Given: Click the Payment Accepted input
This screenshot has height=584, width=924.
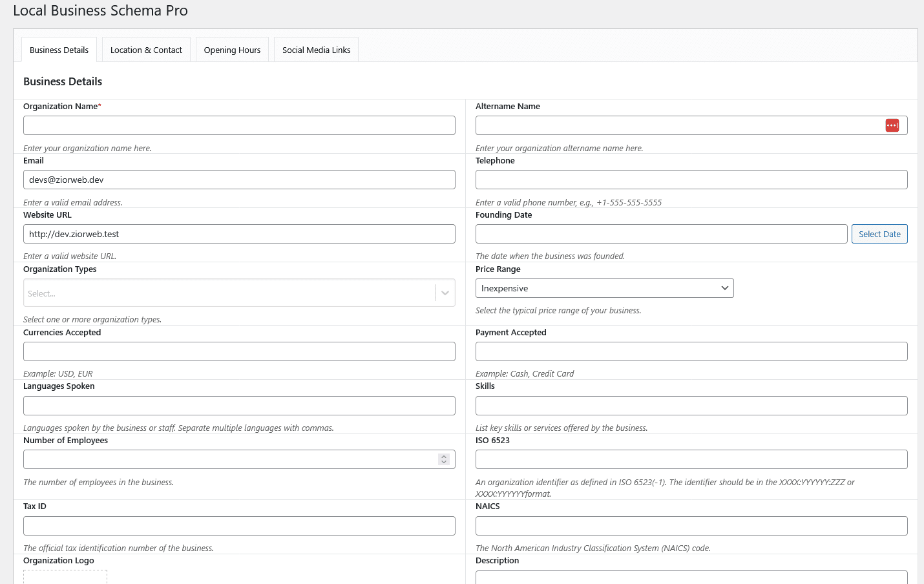Looking at the screenshot, I should tap(691, 351).
